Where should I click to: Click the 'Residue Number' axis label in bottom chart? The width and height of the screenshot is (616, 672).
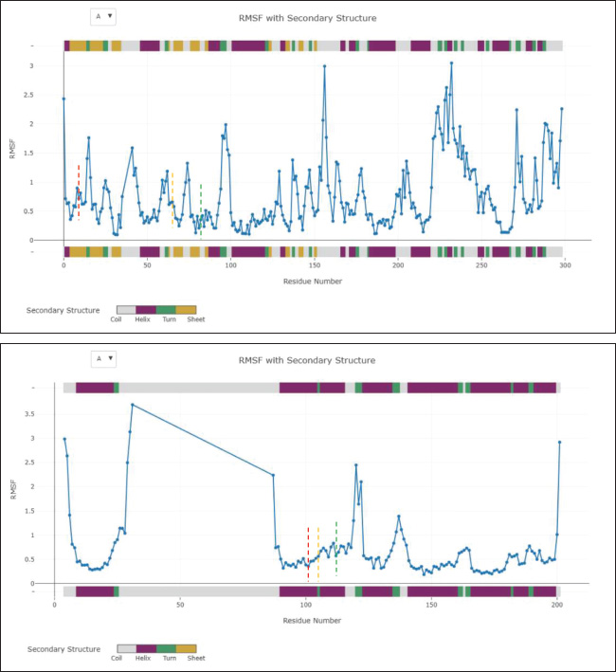(311, 620)
